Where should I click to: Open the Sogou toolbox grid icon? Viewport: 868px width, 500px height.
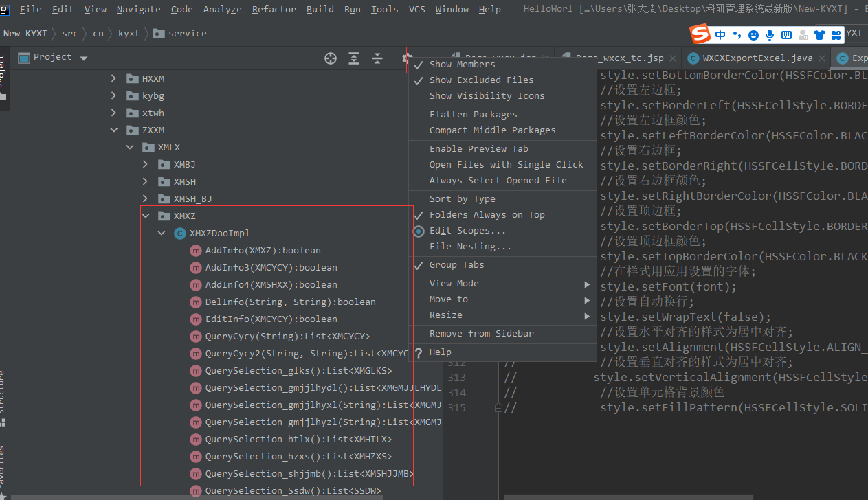(836, 34)
